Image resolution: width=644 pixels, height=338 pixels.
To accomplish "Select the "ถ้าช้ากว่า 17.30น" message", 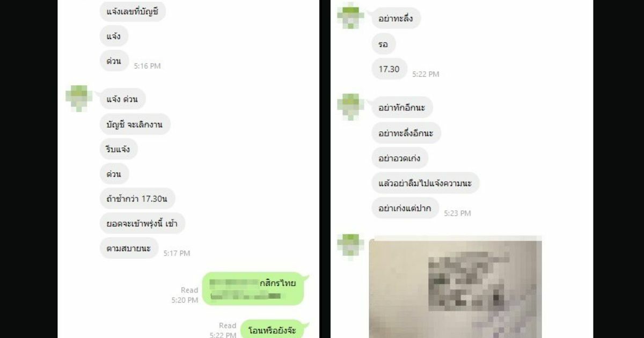I will [x=137, y=199].
